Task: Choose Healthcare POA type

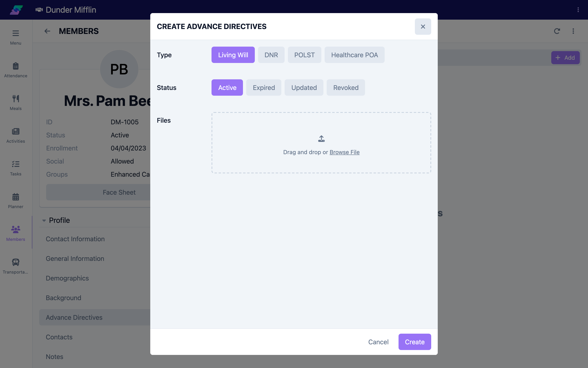Action: (354, 55)
